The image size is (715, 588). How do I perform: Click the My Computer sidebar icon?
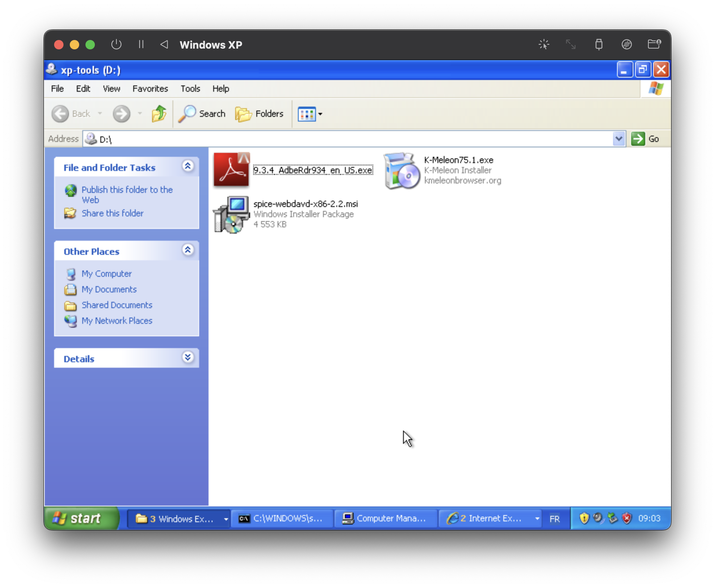[71, 274]
